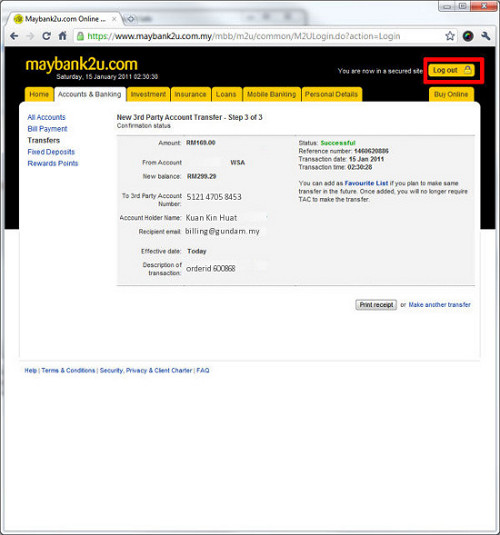Open a new browser tab
500x535 pixels.
click(x=130, y=19)
